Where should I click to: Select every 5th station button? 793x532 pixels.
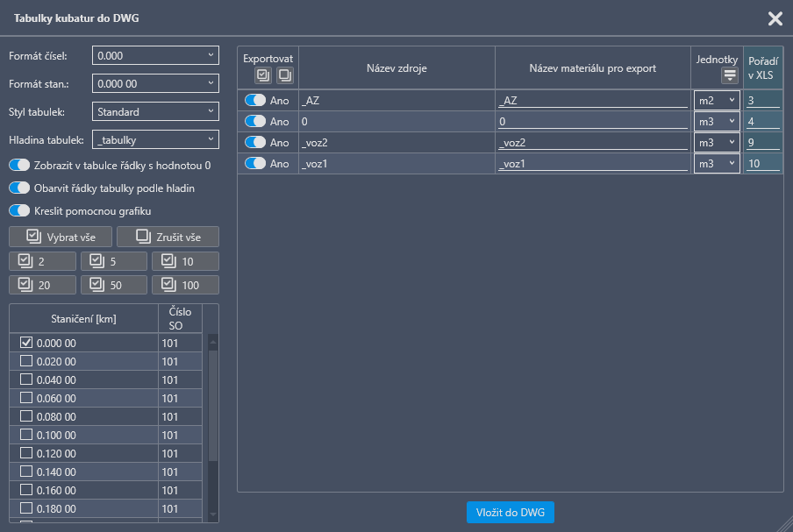tap(114, 261)
